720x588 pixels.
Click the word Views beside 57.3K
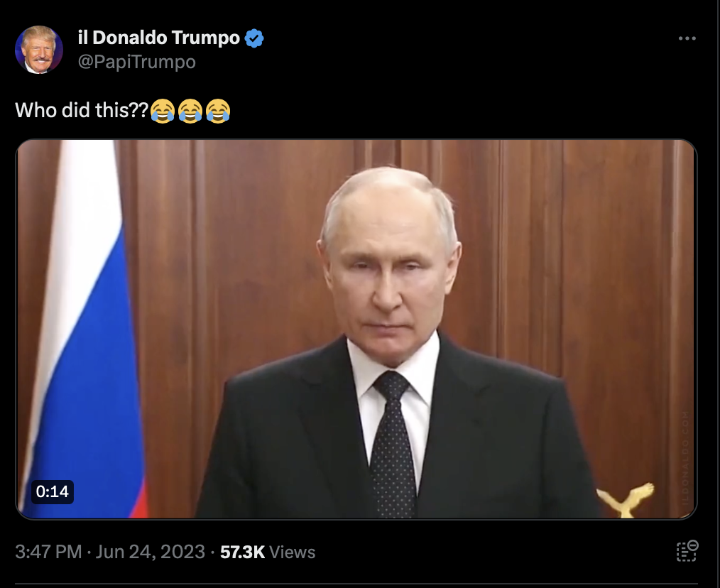[x=292, y=552]
